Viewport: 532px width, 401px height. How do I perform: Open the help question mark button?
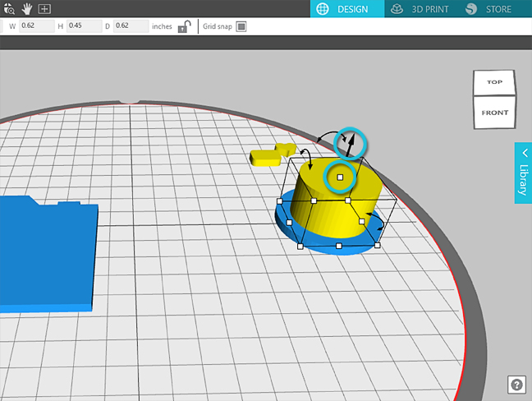click(x=516, y=385)
